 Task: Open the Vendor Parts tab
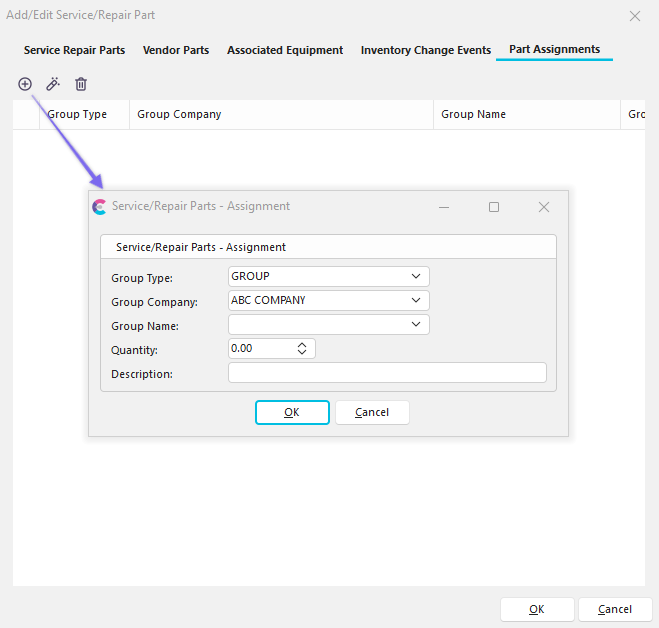tap(176, 50)
